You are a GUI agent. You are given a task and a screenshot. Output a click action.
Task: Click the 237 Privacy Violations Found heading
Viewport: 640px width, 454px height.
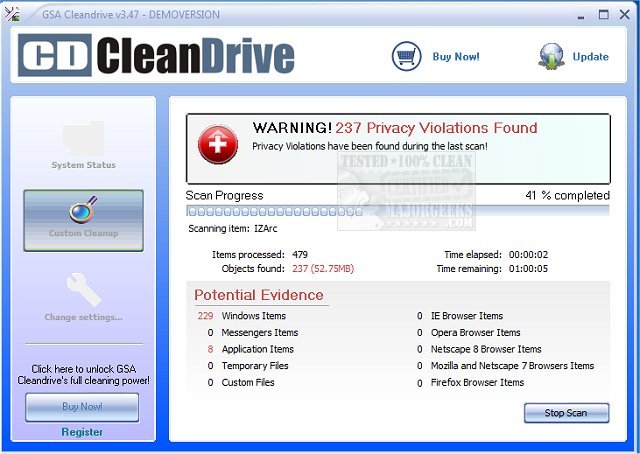436,128
